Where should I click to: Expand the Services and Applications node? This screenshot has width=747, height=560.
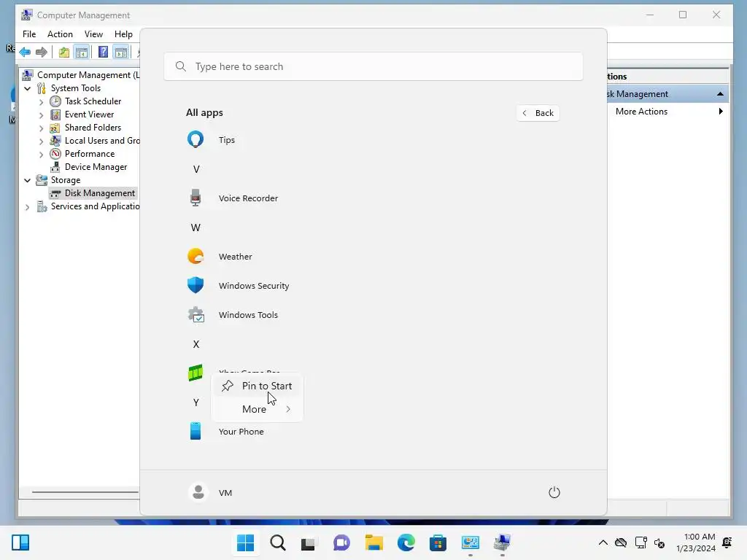[x=27, y=206]
